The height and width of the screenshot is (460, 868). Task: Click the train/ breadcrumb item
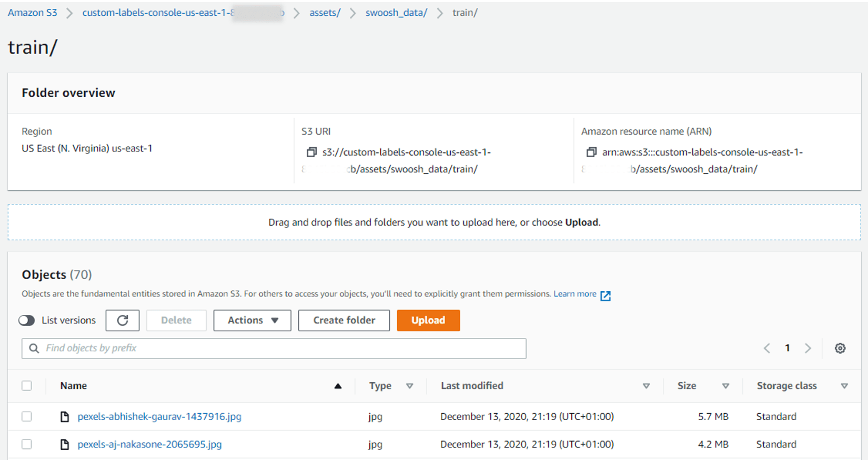click(x=465, y=13)
